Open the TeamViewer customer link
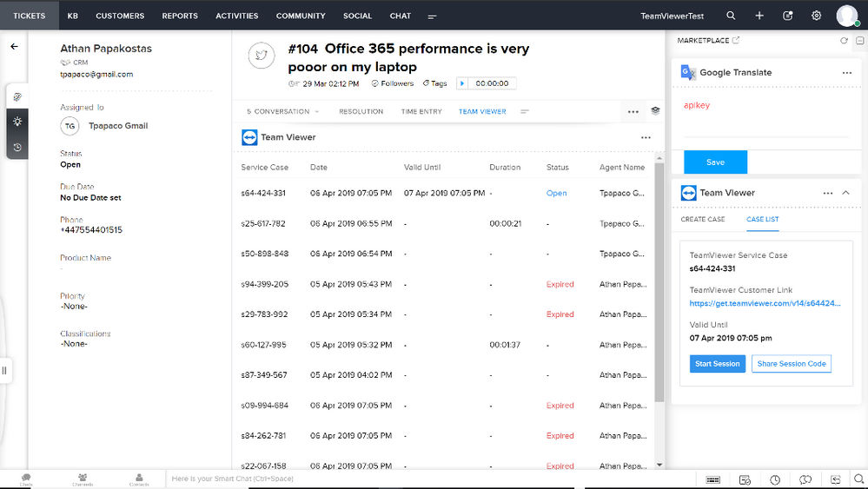The height and width of the screenshot is (489, 868). tap(765, 303)
